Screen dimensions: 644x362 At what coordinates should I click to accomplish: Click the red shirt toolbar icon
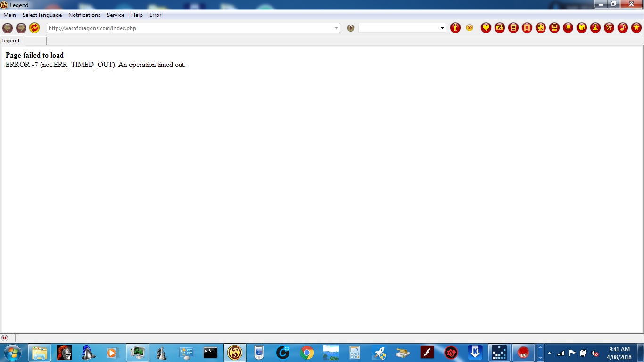(x=582, y=28)
